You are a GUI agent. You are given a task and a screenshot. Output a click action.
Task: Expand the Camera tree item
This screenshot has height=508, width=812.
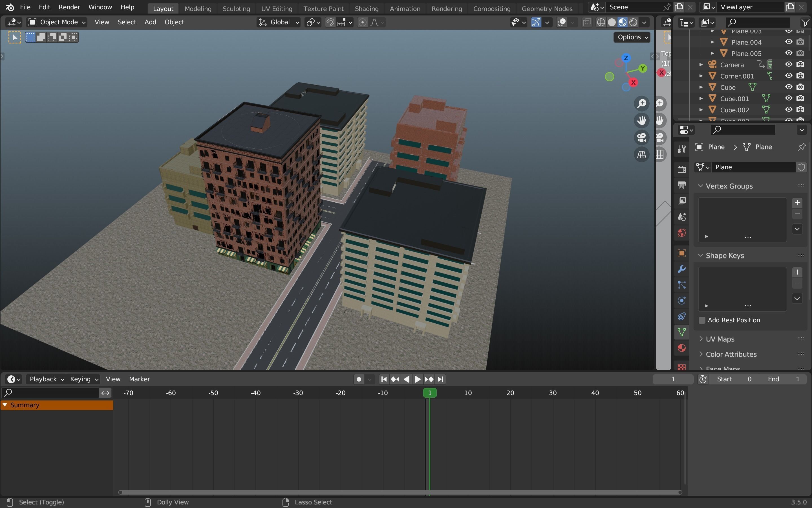coord(701,65)
